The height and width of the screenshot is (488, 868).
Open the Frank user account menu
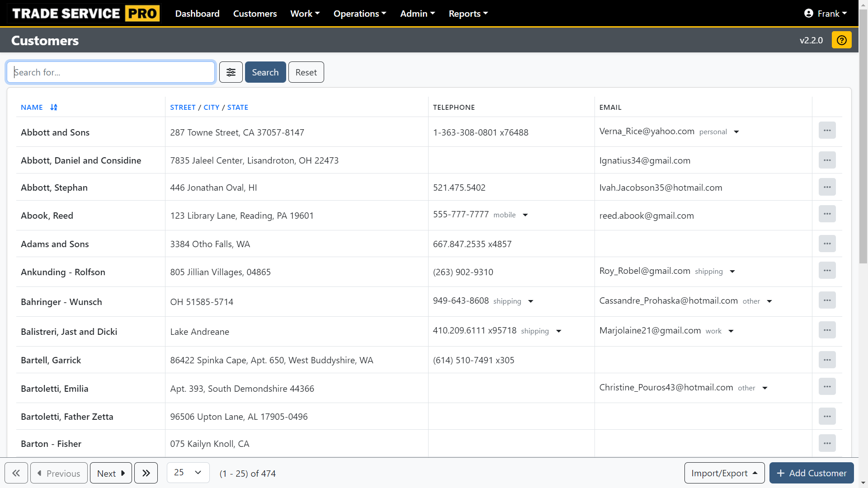pos(826,13)
